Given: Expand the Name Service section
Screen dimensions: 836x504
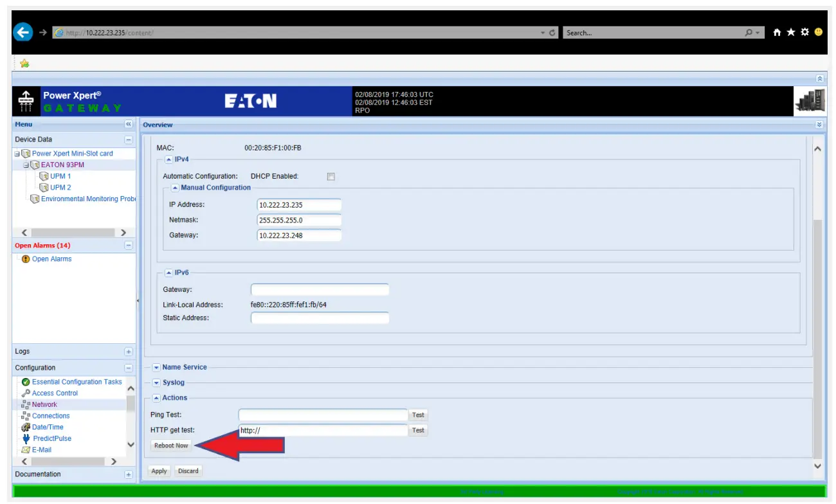Looking at the screenshot, I should click(156, 368).
